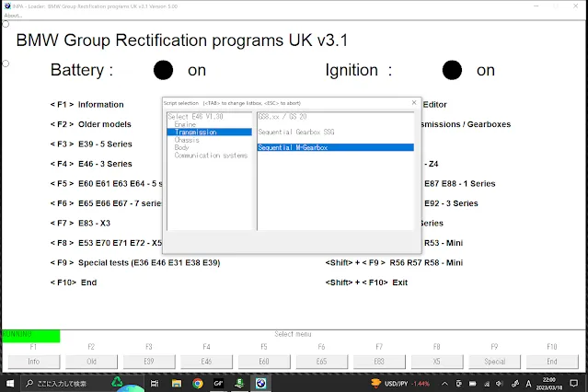Click the IME 'A' input mode indicator
The width and height of the screenshot is (588, 392).
tap(529, 384)
